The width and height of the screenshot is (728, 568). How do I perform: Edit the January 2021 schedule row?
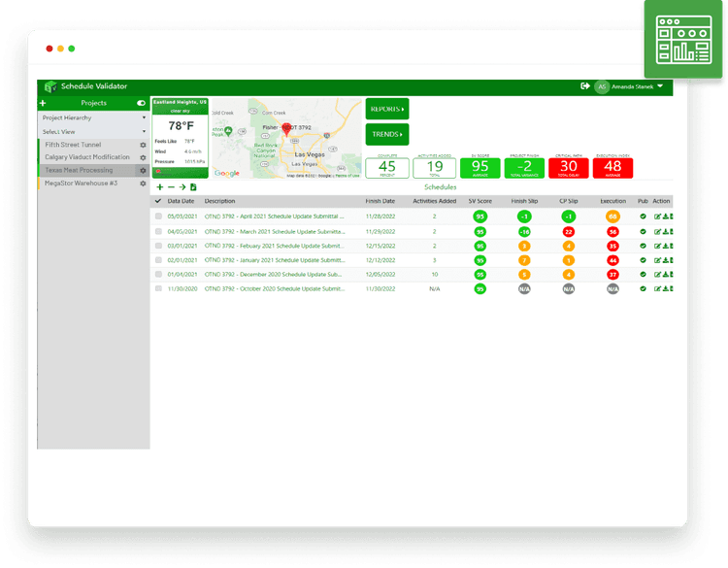click(x=657, y=260)
